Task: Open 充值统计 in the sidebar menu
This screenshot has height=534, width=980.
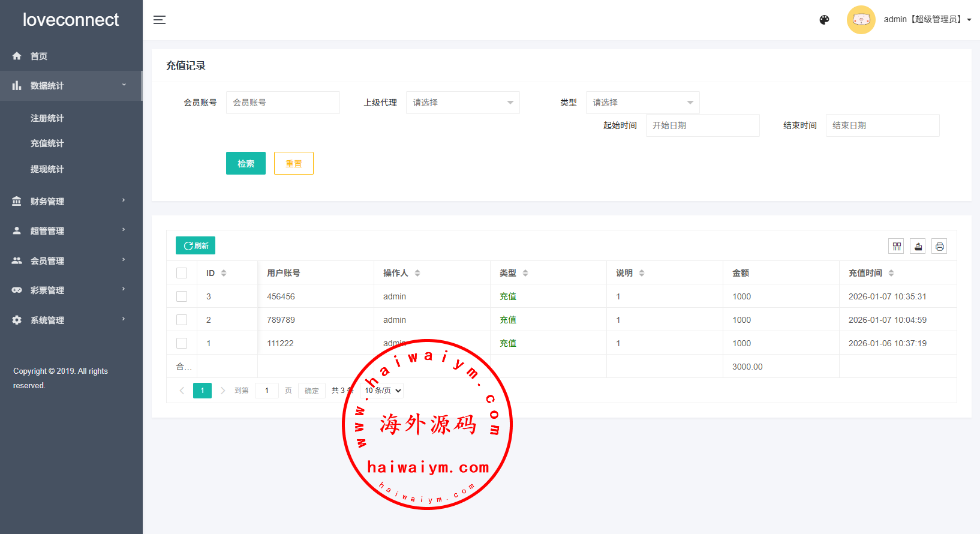Action: point(47,143)
